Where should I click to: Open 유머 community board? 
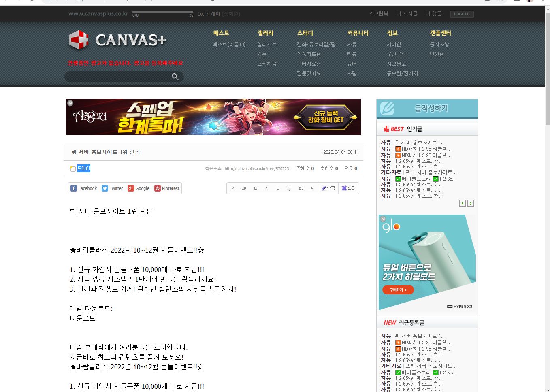click(352, 64)
